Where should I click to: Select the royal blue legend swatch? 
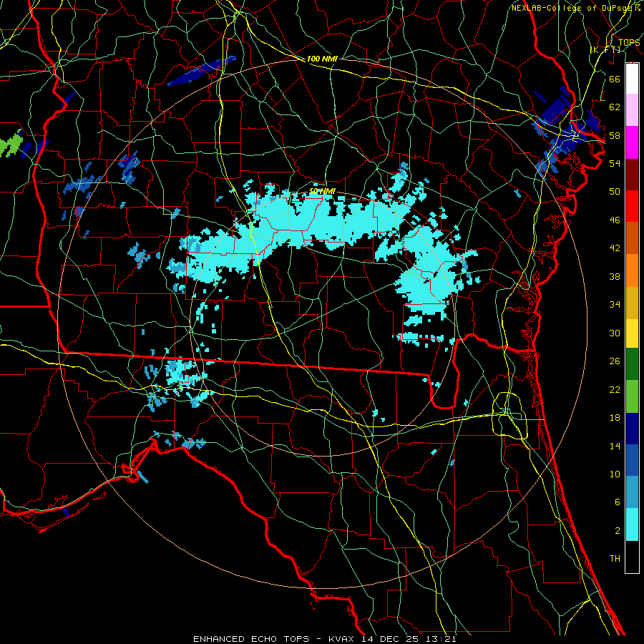[632, 460]
